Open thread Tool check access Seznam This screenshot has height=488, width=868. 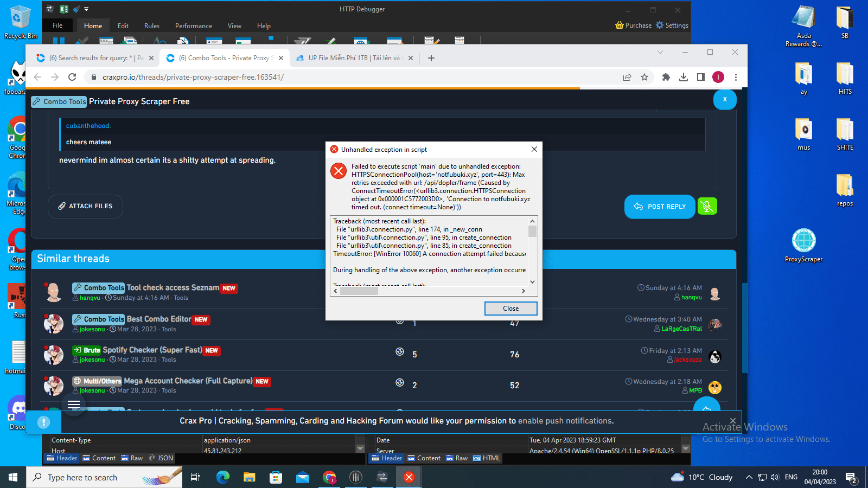click(x=173, y=287)
